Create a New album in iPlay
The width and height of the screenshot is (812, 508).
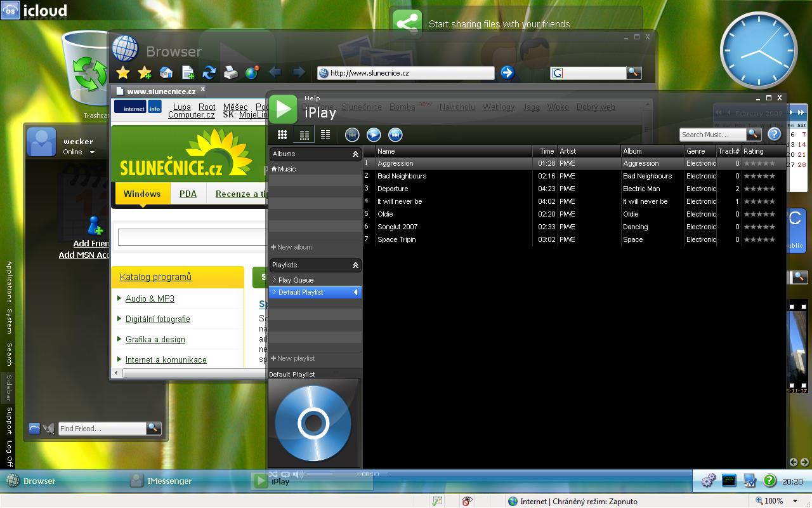click(x=291, y=247)
